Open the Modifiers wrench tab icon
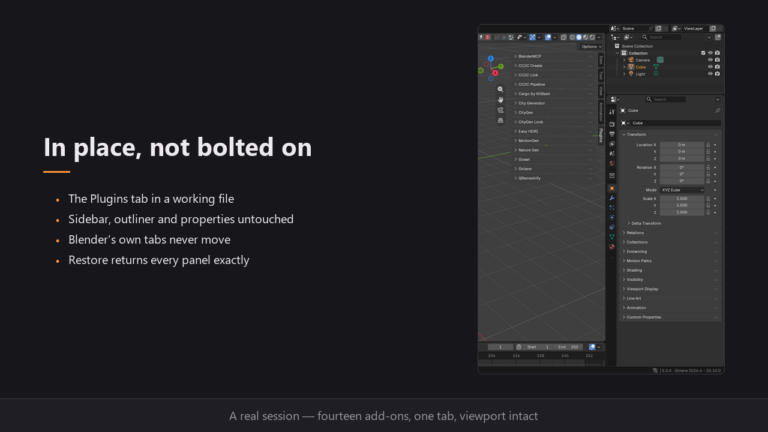The height and width of the screenshot is (432, 768). click(612, 198)
